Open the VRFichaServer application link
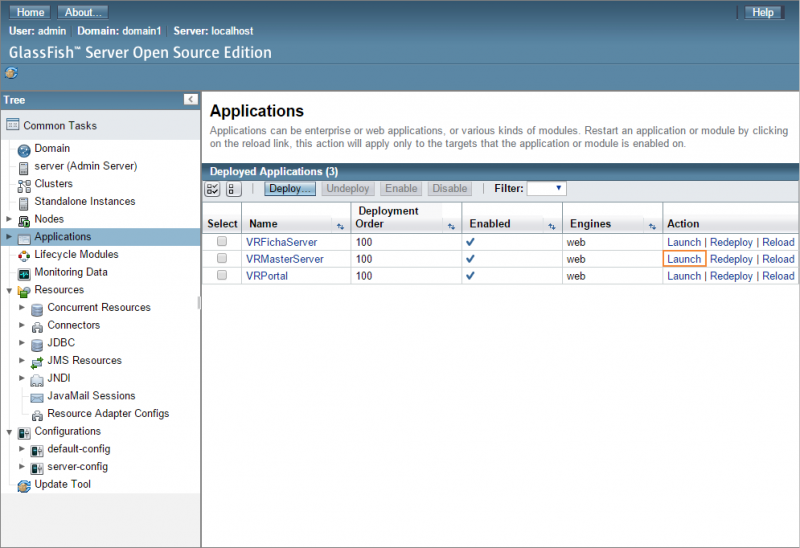Viewport: 800px width, 548px height. click(282, 242)
